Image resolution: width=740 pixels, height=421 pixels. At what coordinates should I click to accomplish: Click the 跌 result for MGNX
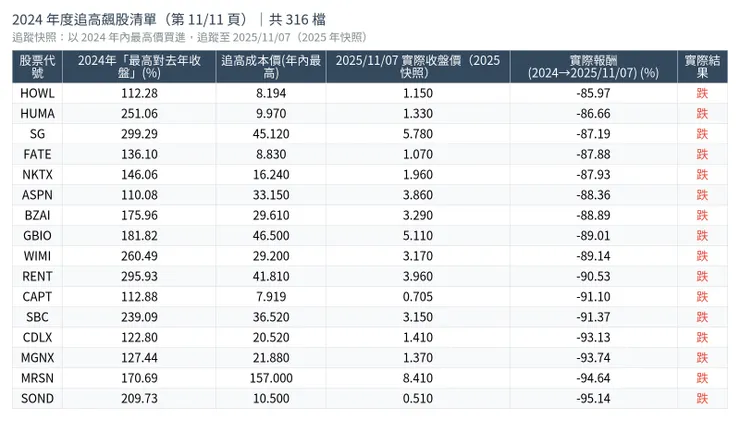(x=702, y=358)
